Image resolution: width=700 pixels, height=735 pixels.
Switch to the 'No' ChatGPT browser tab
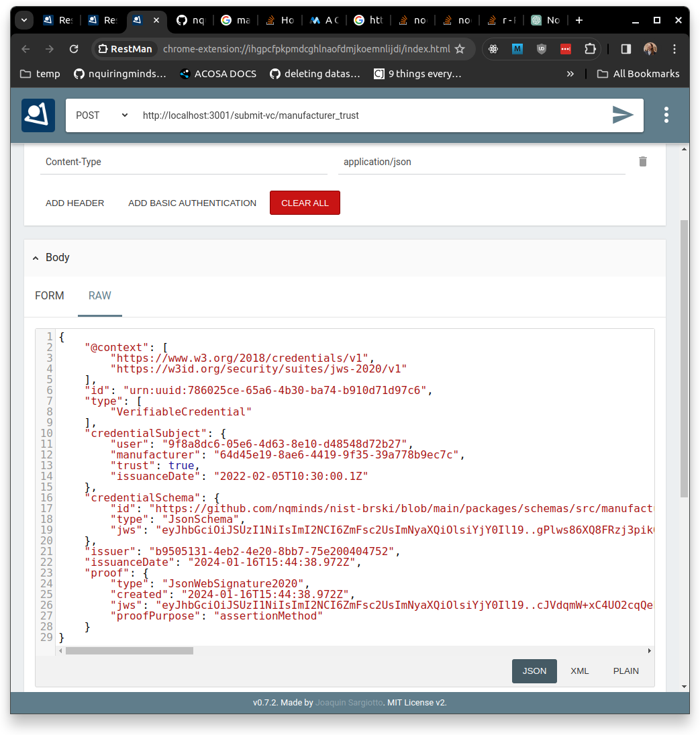(x=546, y=20)
